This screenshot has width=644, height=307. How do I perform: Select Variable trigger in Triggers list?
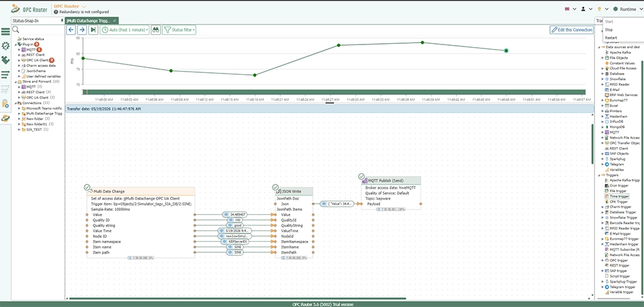coord(621,292)
